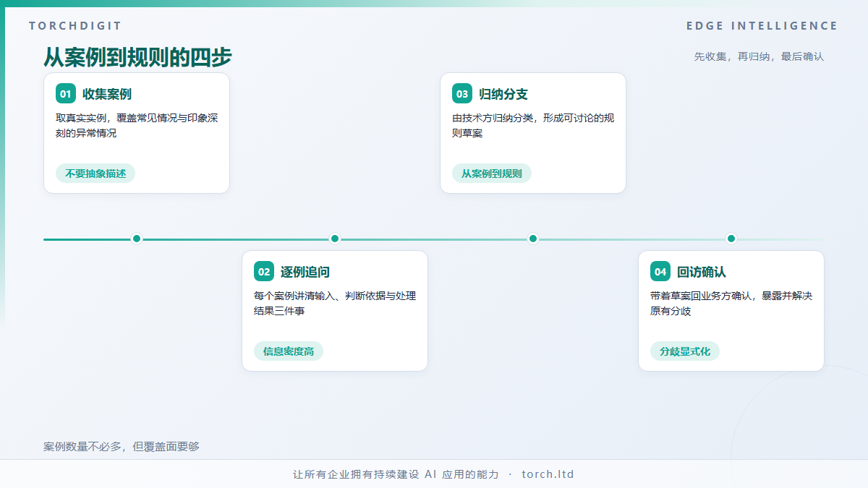Click the 归纳分支 card heading
Viewport: 868px width, 488px height.
[503, 94]
